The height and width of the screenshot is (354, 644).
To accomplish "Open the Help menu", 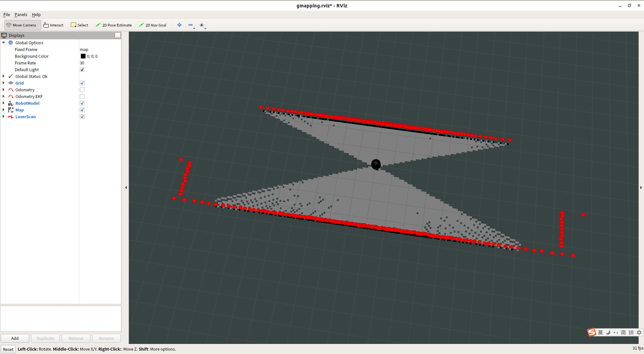I will click(36, 15).
